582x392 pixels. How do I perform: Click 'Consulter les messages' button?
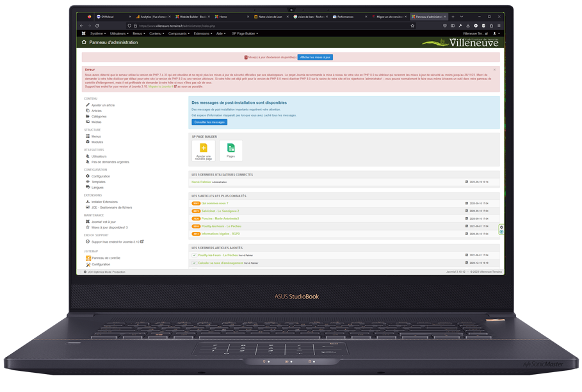coord(209,122)
